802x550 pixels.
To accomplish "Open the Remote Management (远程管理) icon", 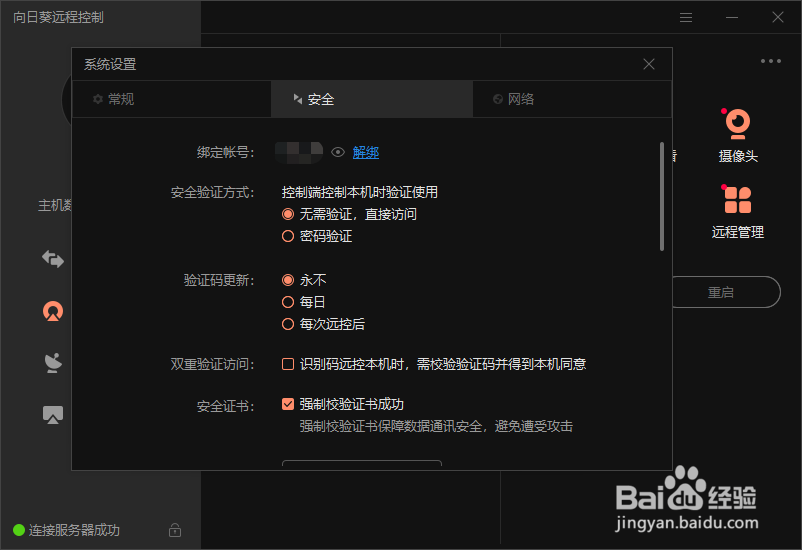I will pos(738,200).
